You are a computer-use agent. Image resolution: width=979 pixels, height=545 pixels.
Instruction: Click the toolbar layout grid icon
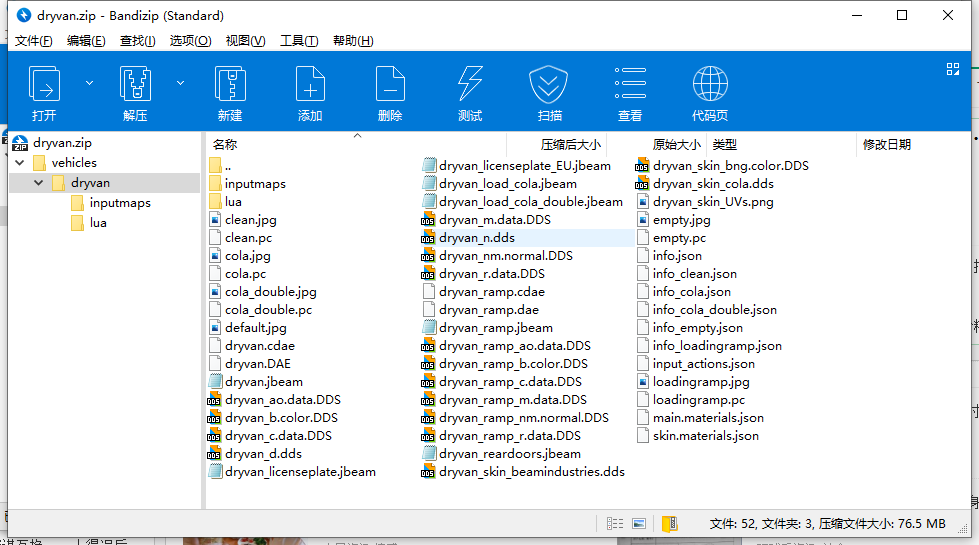(x=953, y=69)
